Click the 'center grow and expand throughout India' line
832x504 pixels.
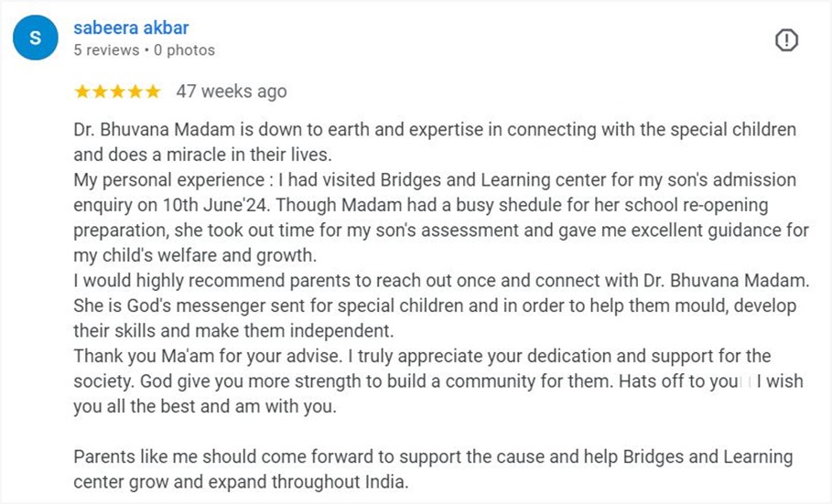pos(241,482)
